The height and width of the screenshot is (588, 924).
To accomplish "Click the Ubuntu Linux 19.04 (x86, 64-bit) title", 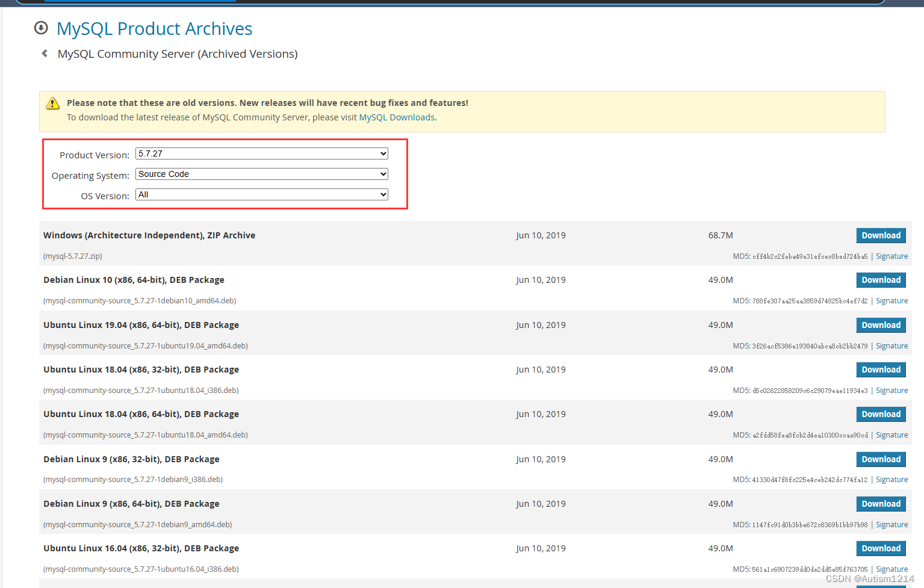I will coord(141,325).
